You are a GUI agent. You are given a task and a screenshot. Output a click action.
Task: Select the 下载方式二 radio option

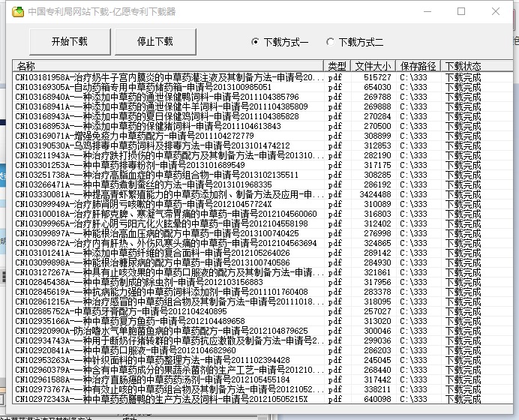point(355,42)
